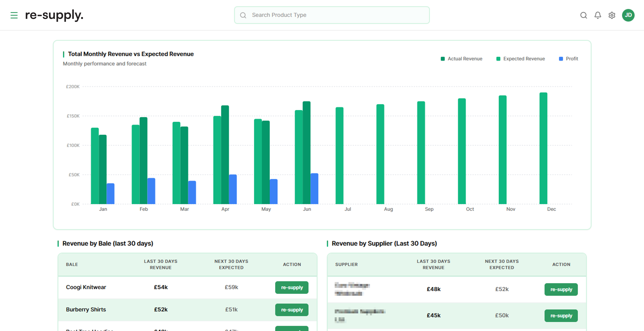Open the notifications bell
644x331 pixels.
pyautogui.click(x=598, y=15)
